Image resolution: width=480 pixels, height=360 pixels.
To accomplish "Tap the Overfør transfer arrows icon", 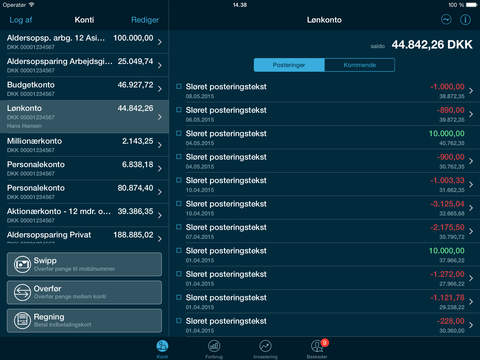I will point(22,292).
